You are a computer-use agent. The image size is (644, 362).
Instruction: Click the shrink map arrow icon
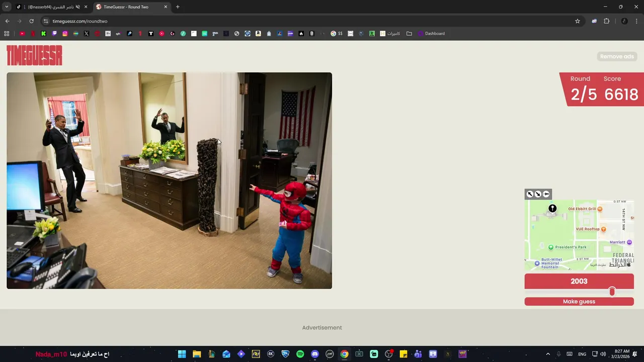click(538, 194)
